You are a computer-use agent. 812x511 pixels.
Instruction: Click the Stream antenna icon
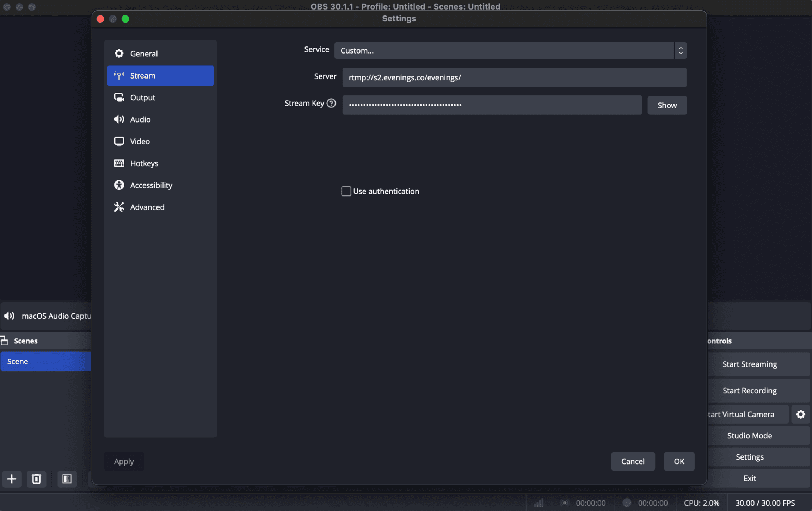[119, 75]
